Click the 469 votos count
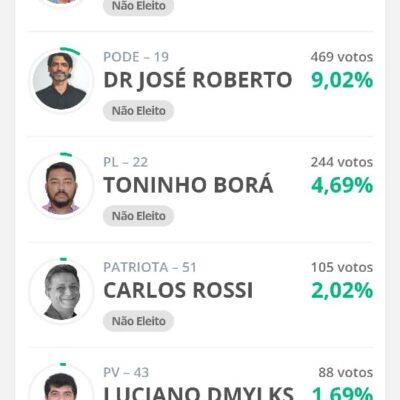The height and width of the screenshot is (400, 400). click(x=342, y=57)
